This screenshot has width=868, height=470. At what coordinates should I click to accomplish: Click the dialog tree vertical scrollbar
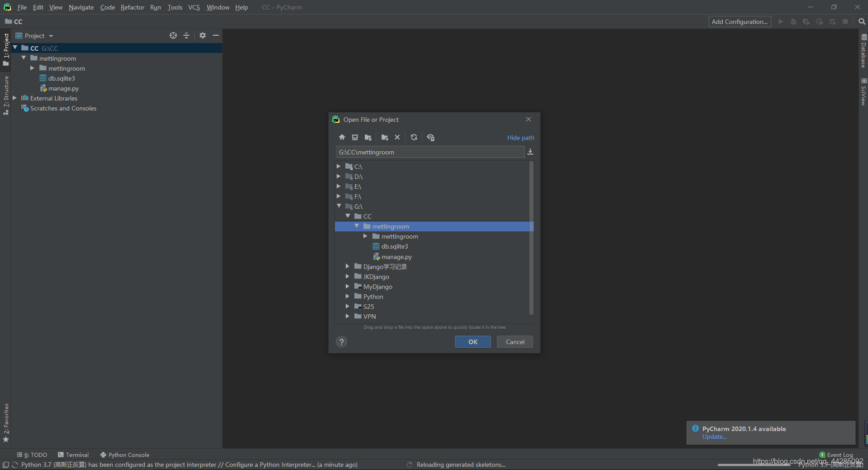click(531, 238)
